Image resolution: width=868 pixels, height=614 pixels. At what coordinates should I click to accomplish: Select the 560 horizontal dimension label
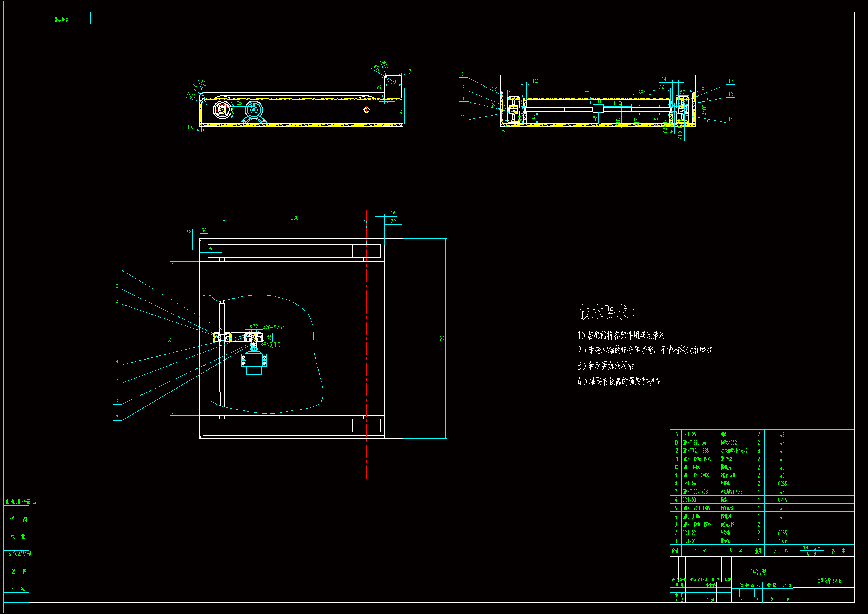(294, 218)
